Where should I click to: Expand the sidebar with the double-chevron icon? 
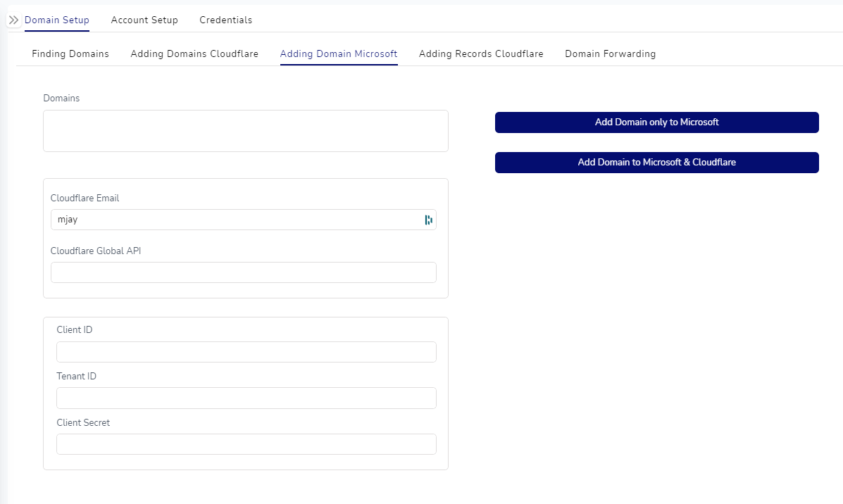pyautogui.click(x=13, y=20)
